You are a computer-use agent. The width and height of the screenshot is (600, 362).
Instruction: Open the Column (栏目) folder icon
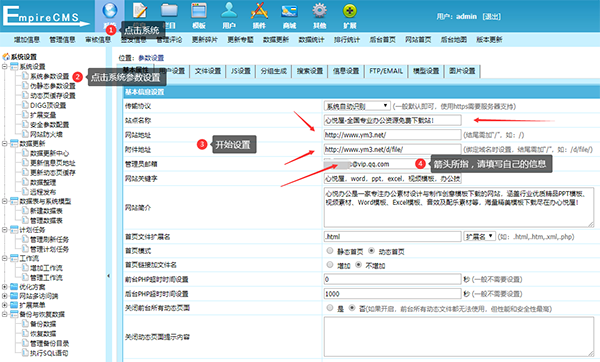[x=169, y=11]
